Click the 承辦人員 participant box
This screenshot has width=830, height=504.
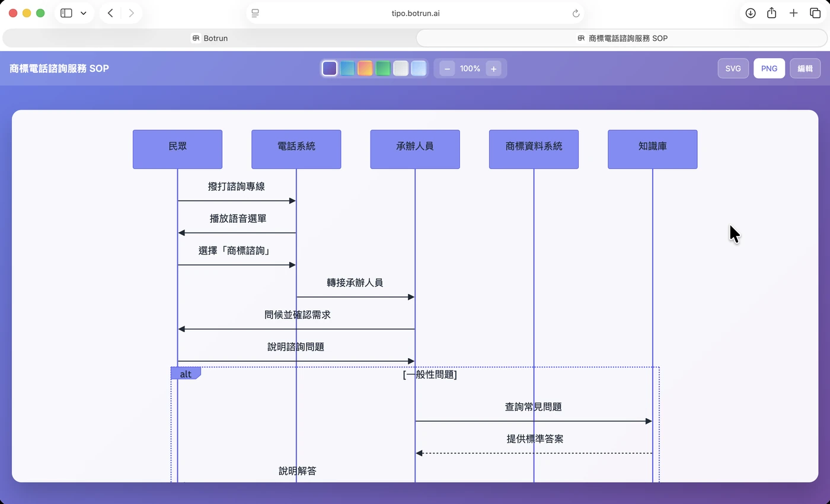pos(415,149)
